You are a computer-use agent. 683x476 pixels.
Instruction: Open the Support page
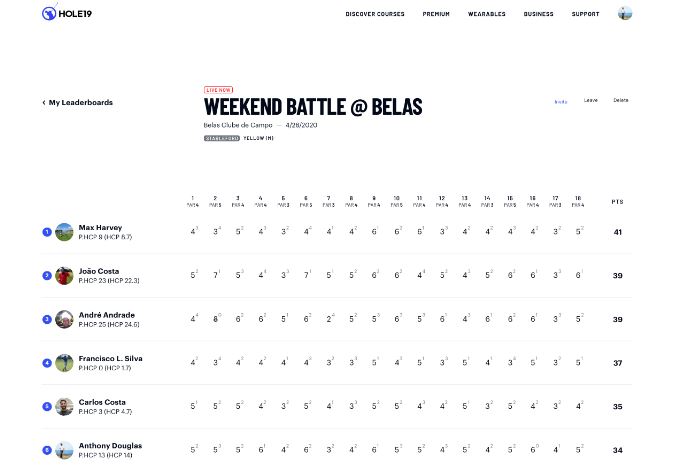(585, 14)
